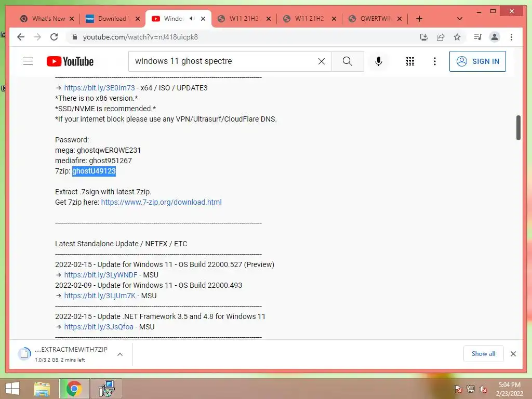
Task: Click the page vertical scrollbar thumb
Action: tap(518, 128)
